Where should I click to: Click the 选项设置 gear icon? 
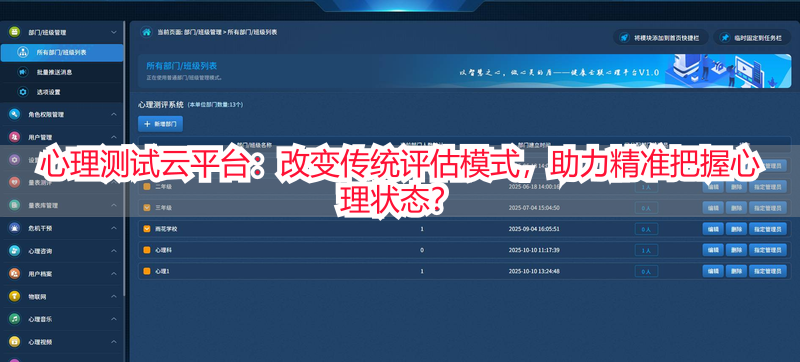point(23,92)
